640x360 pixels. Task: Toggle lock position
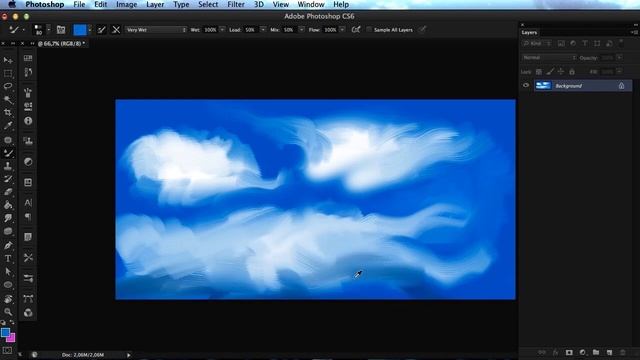click(x=561, y=72)
